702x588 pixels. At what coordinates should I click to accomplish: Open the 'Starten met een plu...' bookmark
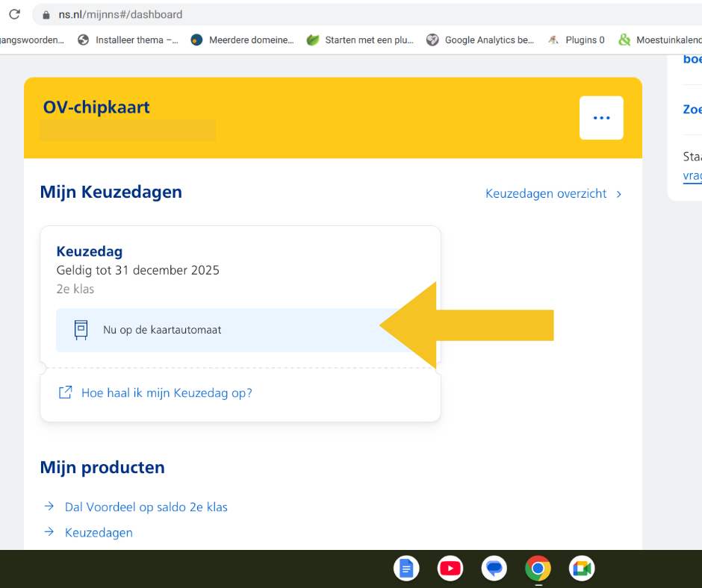click(360, 40)
